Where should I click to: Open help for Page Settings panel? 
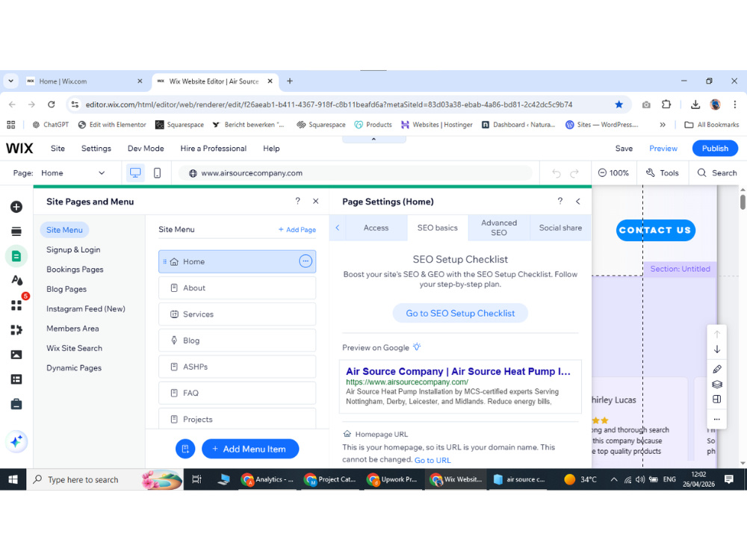[x=560, y=202]
